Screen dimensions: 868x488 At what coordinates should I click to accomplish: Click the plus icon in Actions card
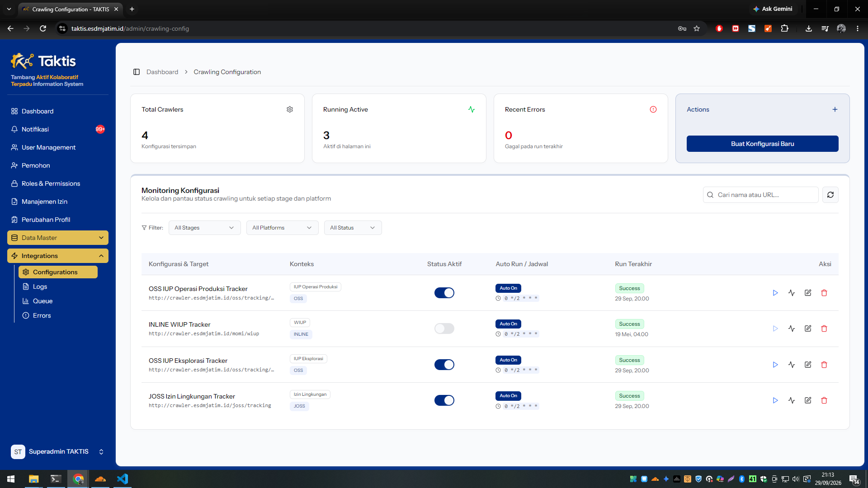click(835, 109)
